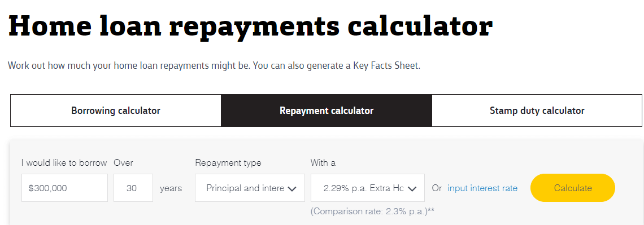Click the 'Over' label above the term field

123,163
